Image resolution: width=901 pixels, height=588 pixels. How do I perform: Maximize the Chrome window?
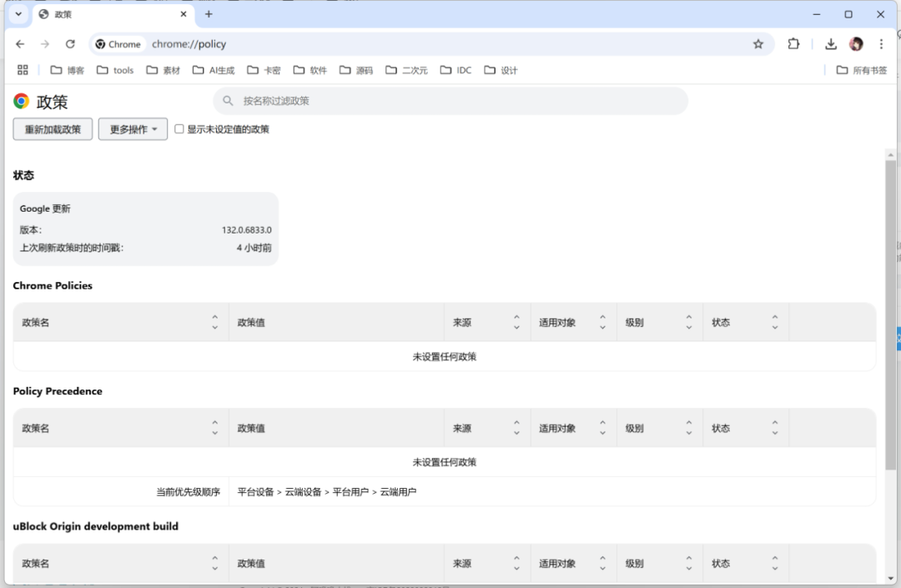[848, 14]
